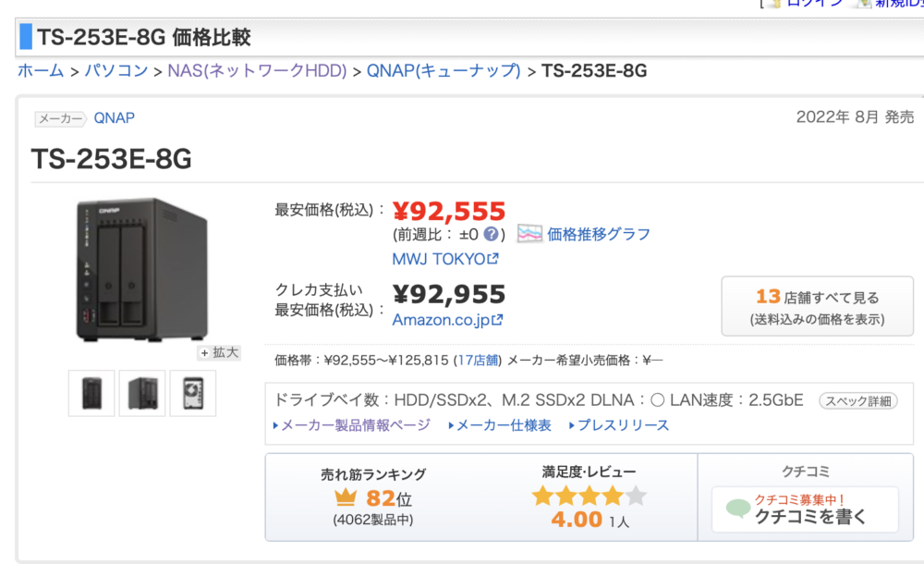The height and width of the screenshot is (564, 924).
Task: Go to the NAS(ネットワークHDD) breadcrumb
Action: click(257, 71)
